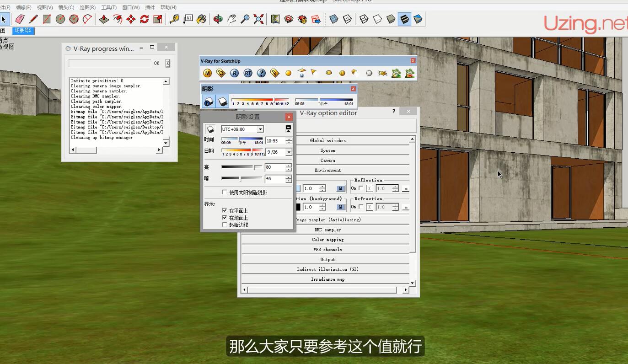Open the UTC+08:00 timezone dropdown
Image resolution: width=628 pixels, height=364 pixels.
(260, 129)
